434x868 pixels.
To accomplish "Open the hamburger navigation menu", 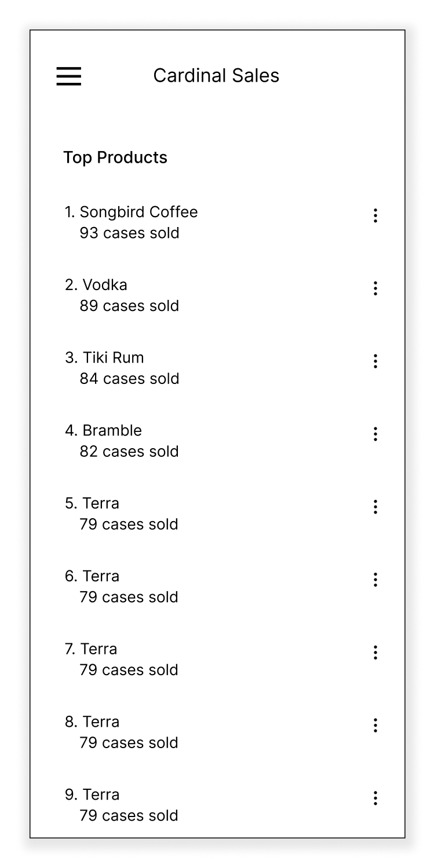I will (x=68, y=76).
